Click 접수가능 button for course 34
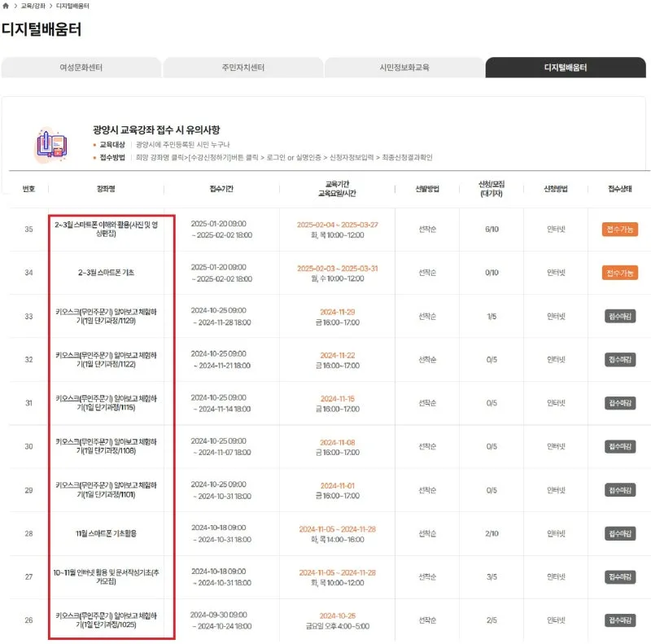 coord(620,273)
